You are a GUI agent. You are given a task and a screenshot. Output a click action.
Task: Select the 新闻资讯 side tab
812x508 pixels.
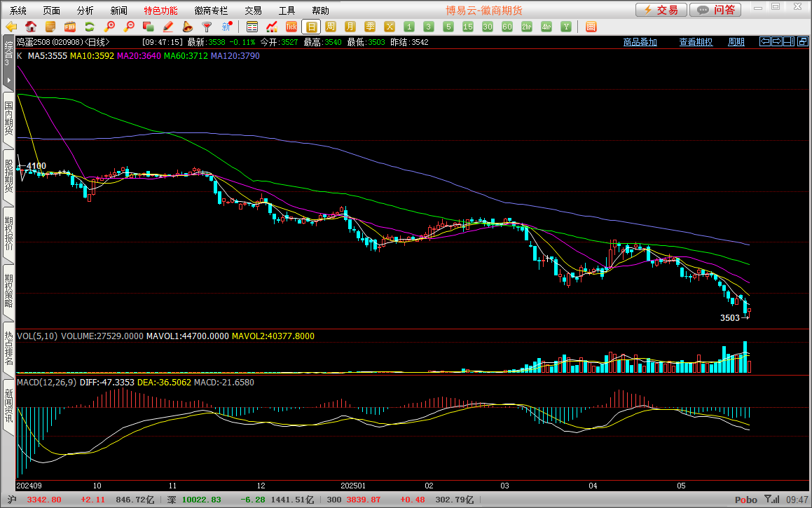(8, 406)
